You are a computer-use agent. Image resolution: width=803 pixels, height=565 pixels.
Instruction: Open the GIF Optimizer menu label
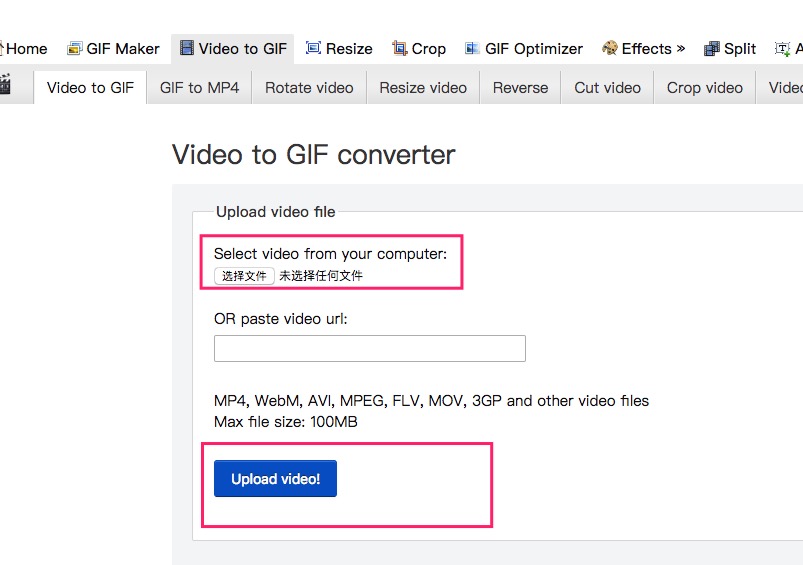[534, 49]
